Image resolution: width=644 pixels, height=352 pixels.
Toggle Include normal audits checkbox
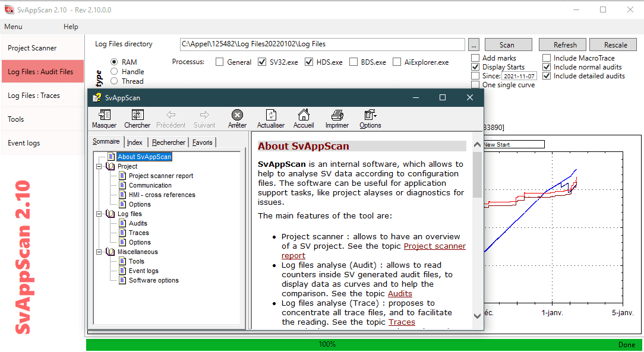pyautogui.click(x=547, y=67)
